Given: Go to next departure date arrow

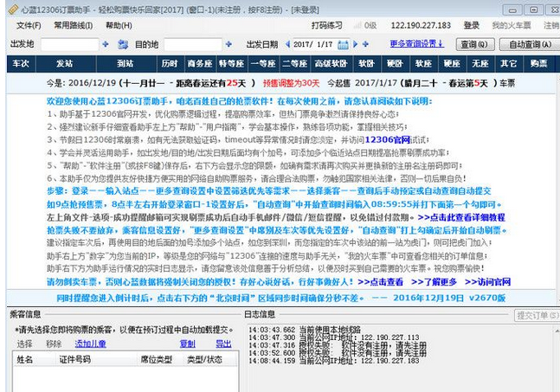Looking at the screenshot, I should [x=356, y=44].
